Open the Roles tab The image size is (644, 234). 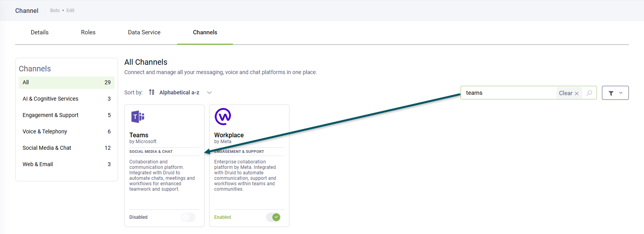88,32
